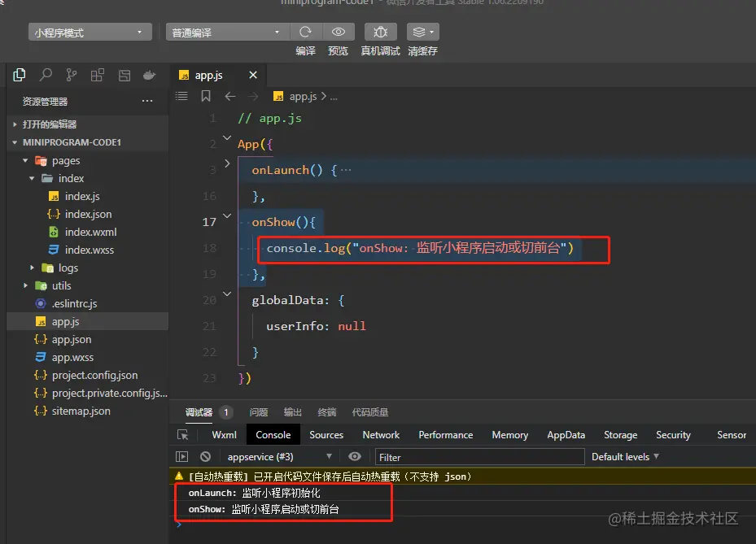Fold the onShow() code block
This screenshot has width=756, height=544.
pos(227,215)
